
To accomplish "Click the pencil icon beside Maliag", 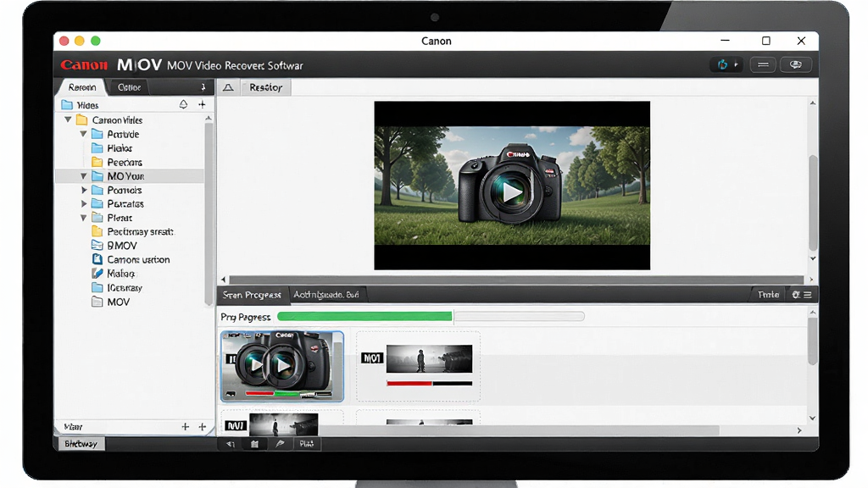I will click(x=97, y=274).
